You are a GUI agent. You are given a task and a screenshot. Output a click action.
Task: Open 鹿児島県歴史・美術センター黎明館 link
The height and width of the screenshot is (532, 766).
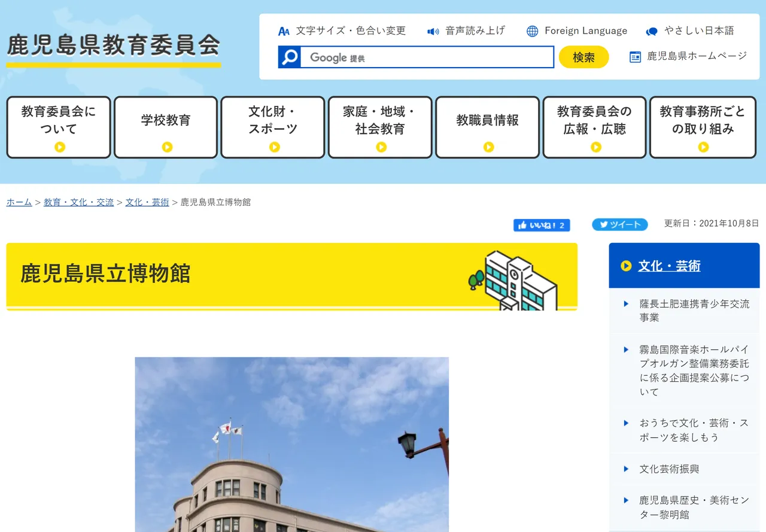point(694,507)
